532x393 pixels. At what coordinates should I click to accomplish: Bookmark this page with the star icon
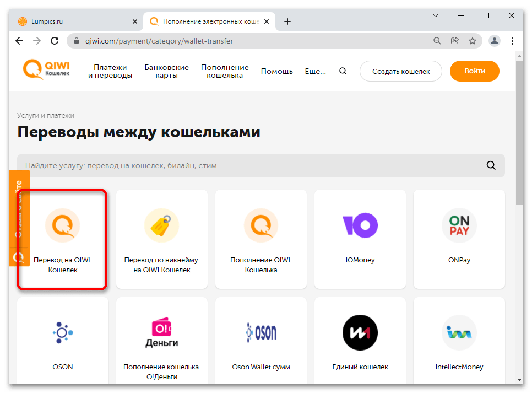coord(473,41)
